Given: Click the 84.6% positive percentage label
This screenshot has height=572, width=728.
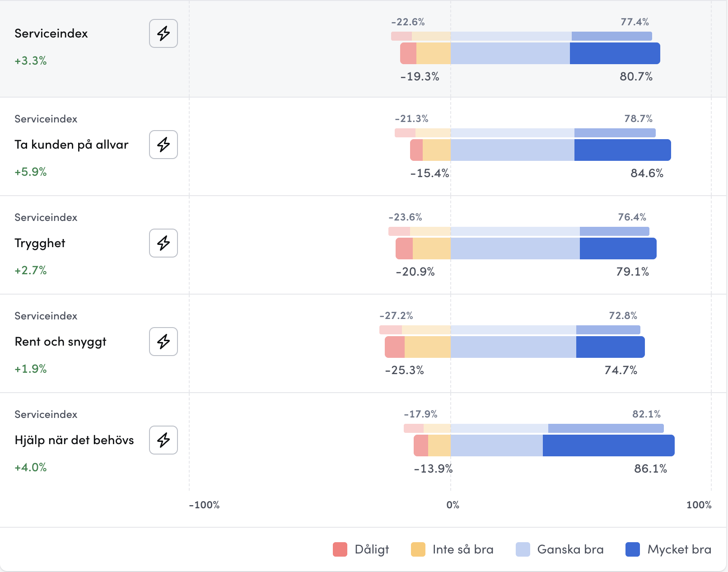Looking at the screenshot, I should tap(647, 173).
